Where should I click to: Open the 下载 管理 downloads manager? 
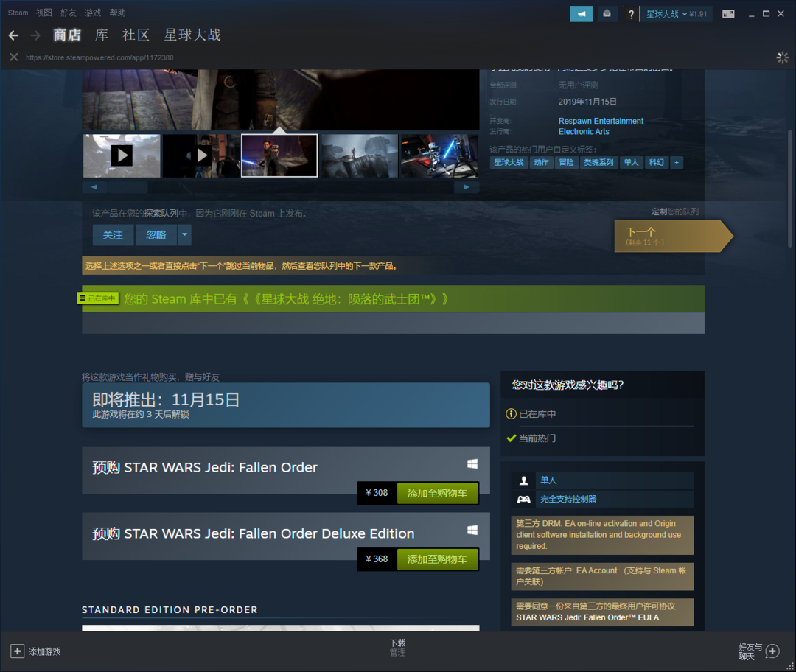397,648
